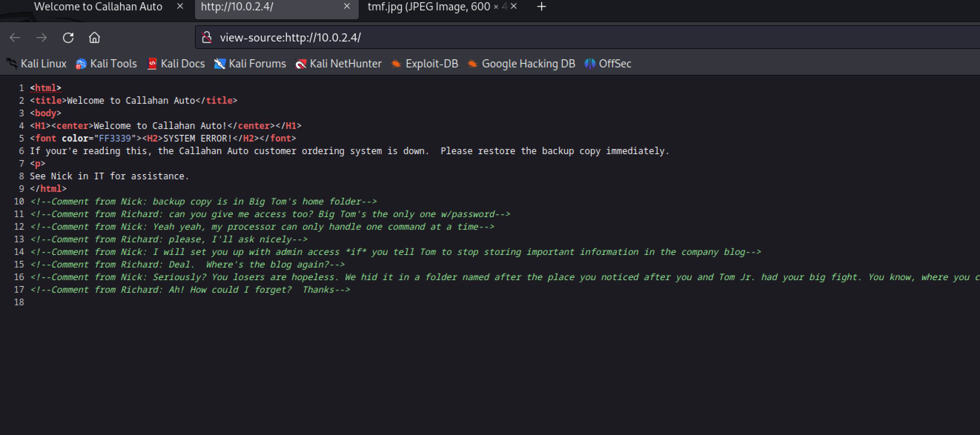This screenshot has width=980, height=435.
Task: Close the tmf.jpg image tab
Action: click(x=514, y=6)
